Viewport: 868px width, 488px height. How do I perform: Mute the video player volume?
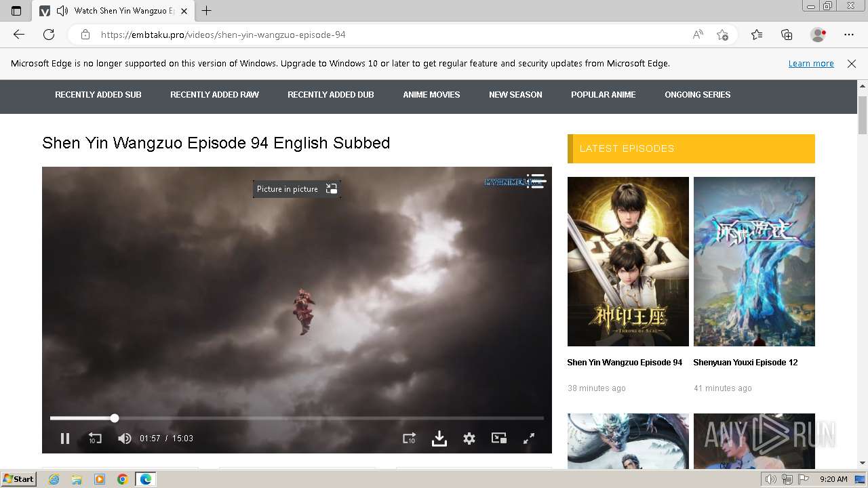tap(125, 439)
